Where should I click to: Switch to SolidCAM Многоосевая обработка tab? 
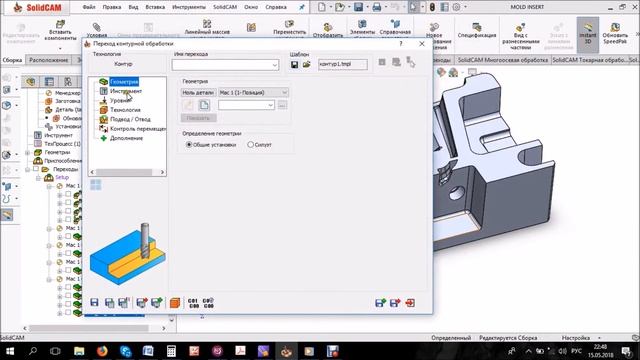(502, 60)
